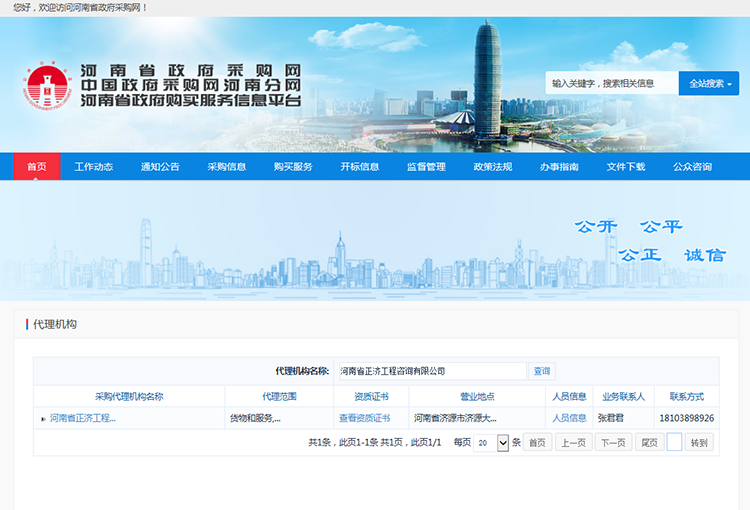Open the 采购信息 menu item

coord(227,167)
